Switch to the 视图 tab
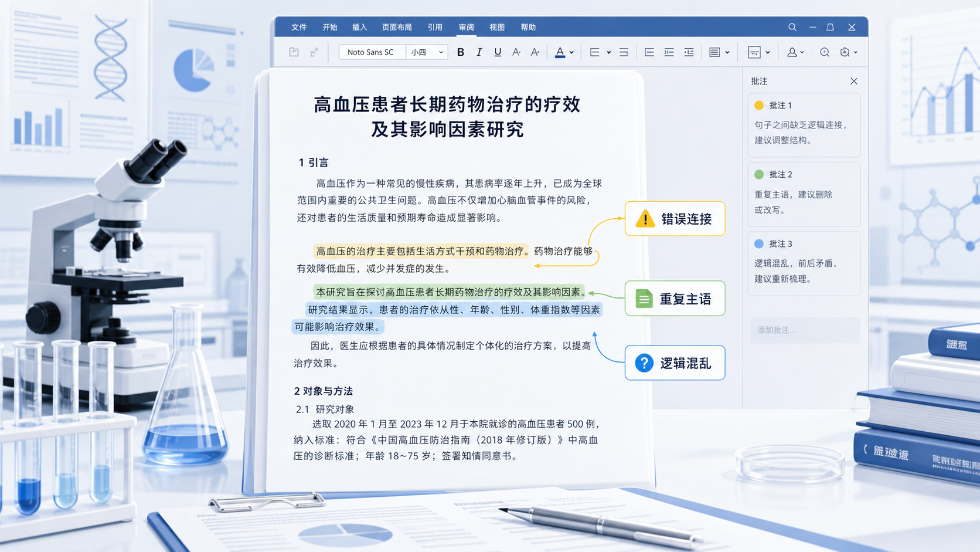Screen dimensions: 980x552 click(x=497, y=27)
